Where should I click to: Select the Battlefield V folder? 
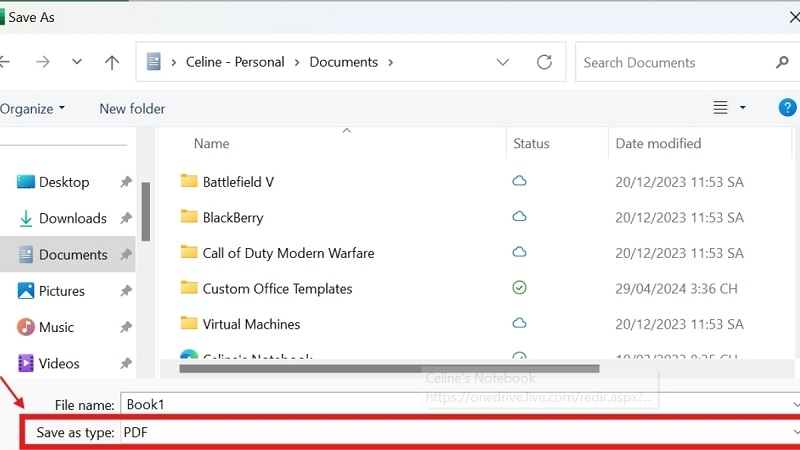click(238, 182)
